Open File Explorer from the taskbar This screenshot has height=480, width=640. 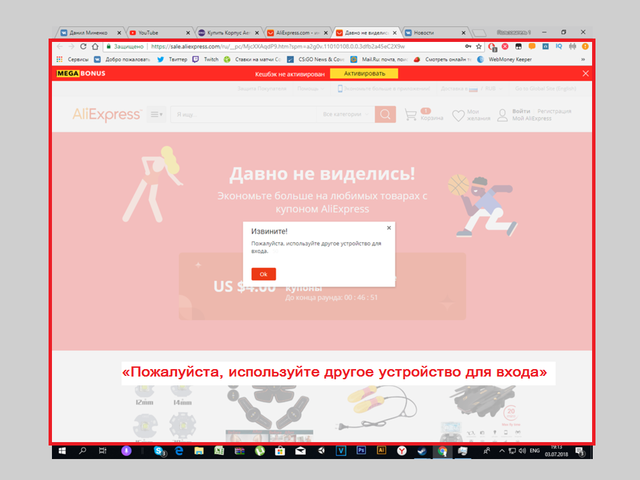199,451
